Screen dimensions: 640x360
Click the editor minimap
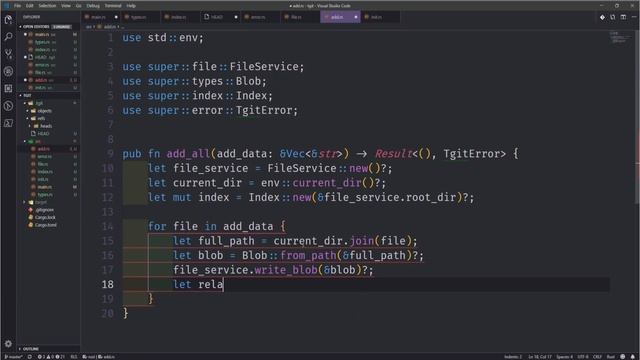(x=620, y=38)
